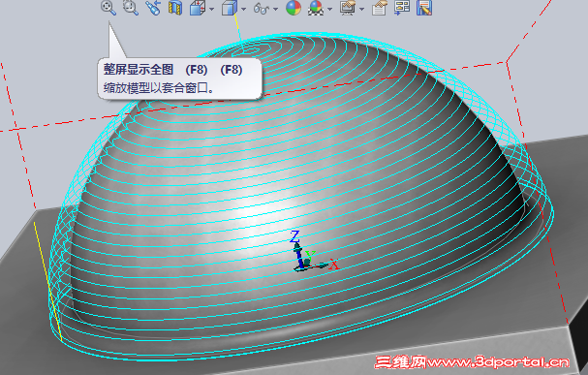The width and height of the screenshot is (588, 375).
Task: Go back to the Previous View
Action: [153, 8]
